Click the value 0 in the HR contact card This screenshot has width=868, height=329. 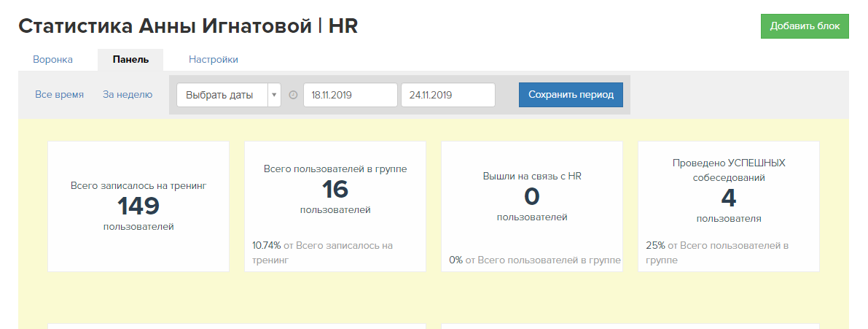coord(532,197)
